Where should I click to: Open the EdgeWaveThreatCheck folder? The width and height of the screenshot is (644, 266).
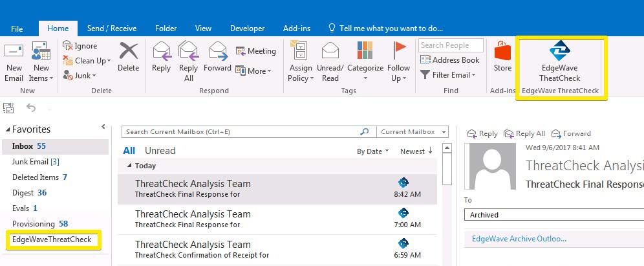pos(52,239)
